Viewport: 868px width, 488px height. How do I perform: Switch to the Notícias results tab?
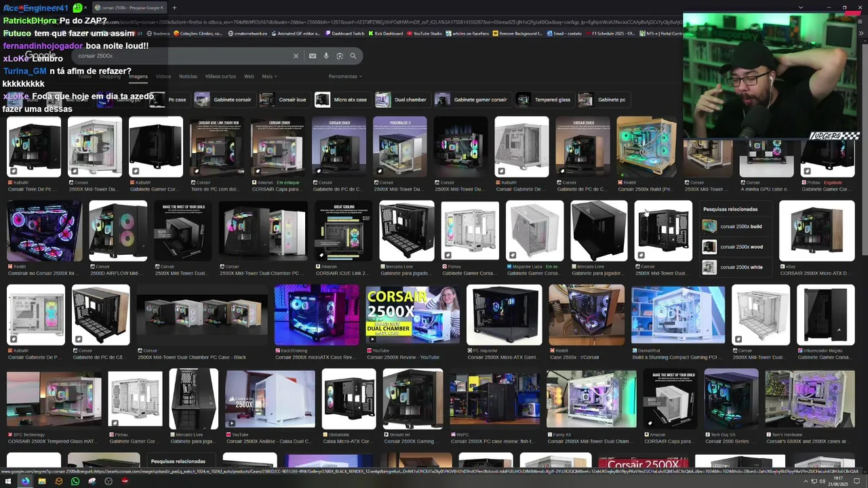[188, 77]
